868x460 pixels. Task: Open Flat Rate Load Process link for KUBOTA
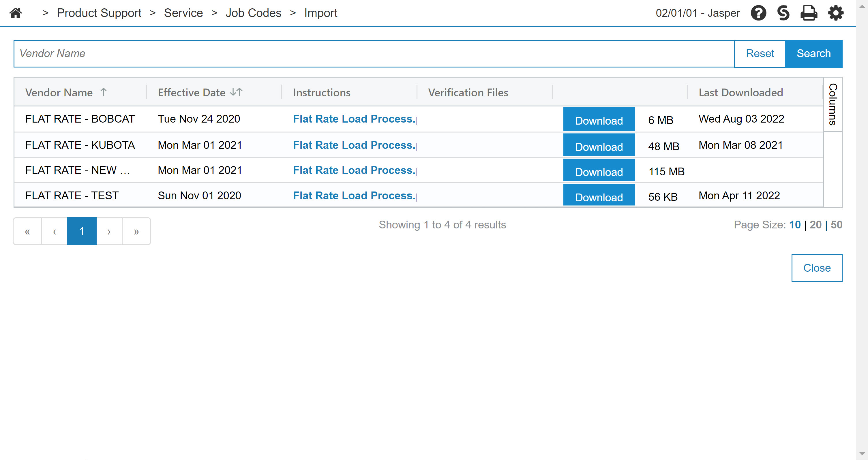pos(354,145)
